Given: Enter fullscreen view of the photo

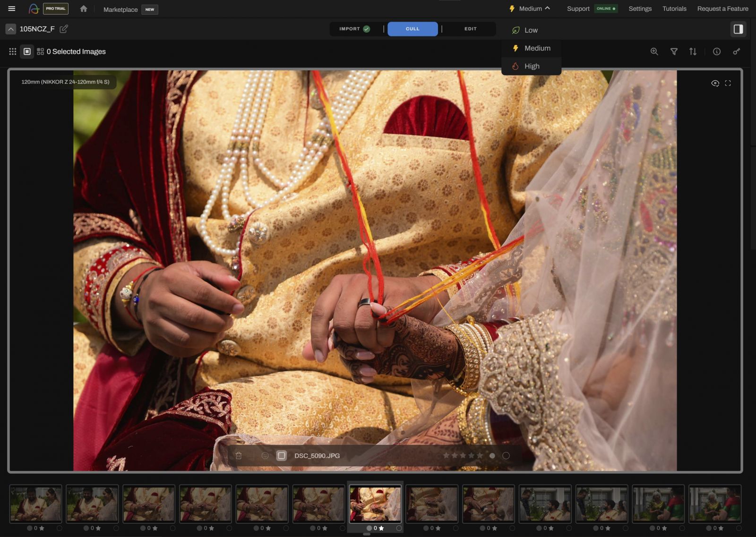Looking at the screenshot, I should click(x=728, y=83).
